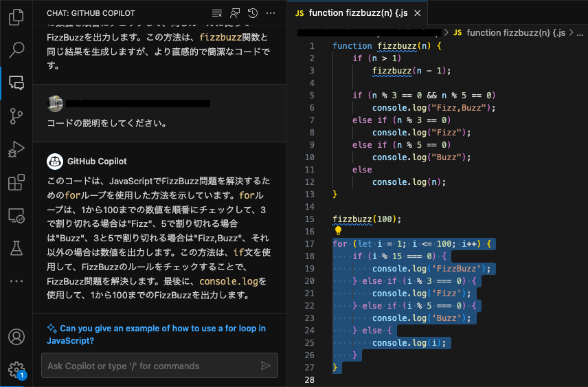Viewport: 588px width, 387px height.
Task: Open the Manage gear icon
Action: (16, 370)
